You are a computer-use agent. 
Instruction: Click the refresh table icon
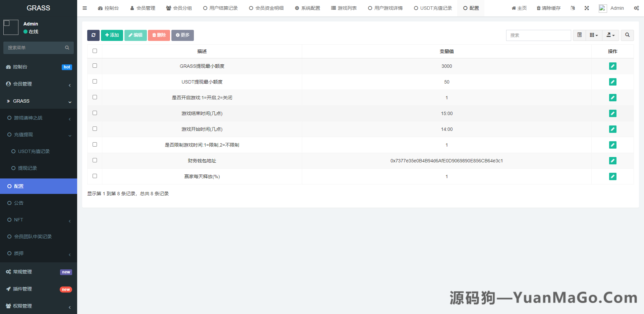93,35
